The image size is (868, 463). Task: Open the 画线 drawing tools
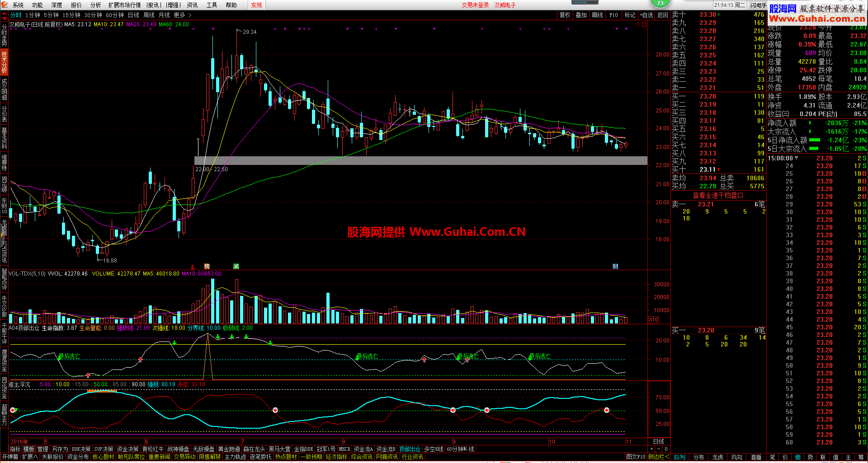(x=597, y=15)
